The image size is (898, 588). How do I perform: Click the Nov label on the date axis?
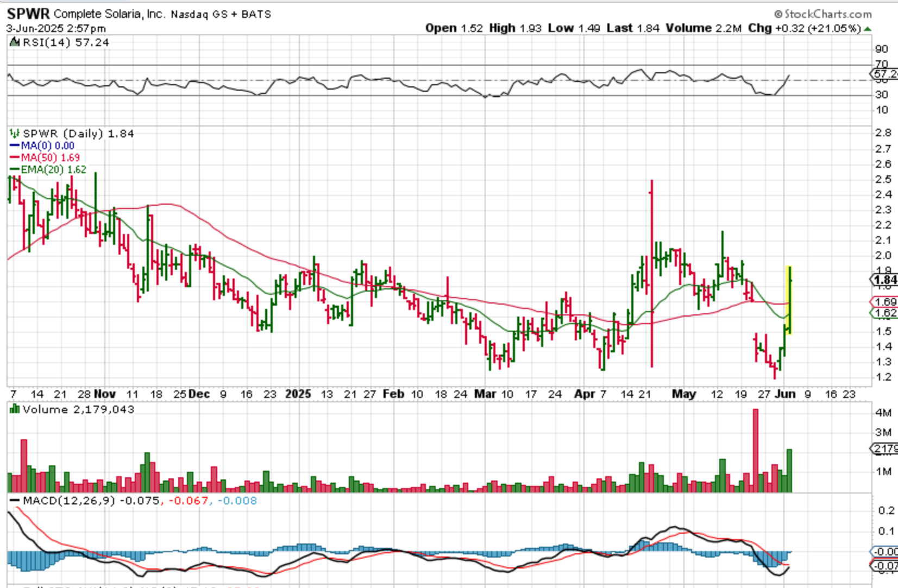tap(105, 394)
